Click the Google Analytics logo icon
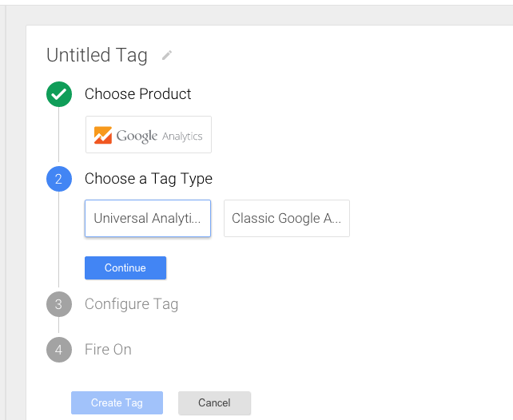Image resolution: width=513 pixels, height=420 pixels. [103, 135]
